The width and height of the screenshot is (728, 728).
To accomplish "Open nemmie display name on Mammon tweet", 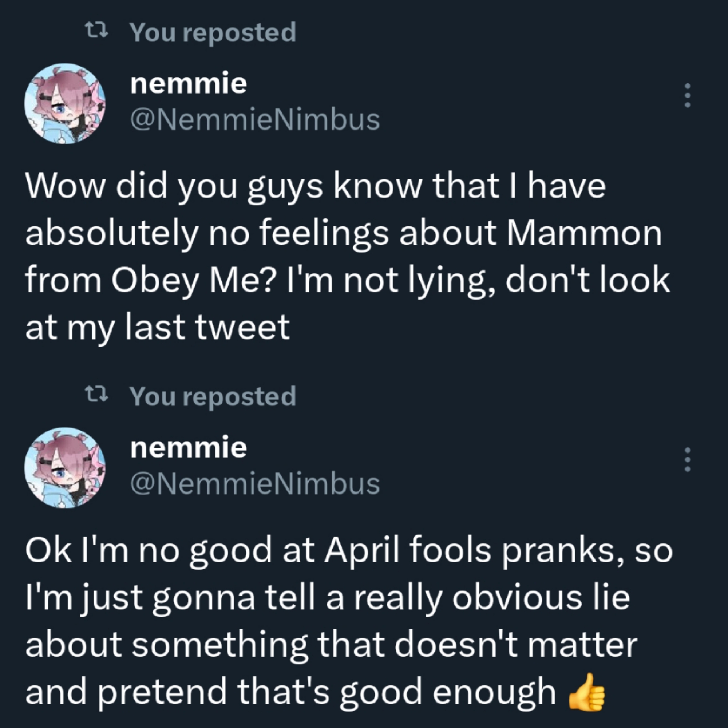I will pos(189,83).
